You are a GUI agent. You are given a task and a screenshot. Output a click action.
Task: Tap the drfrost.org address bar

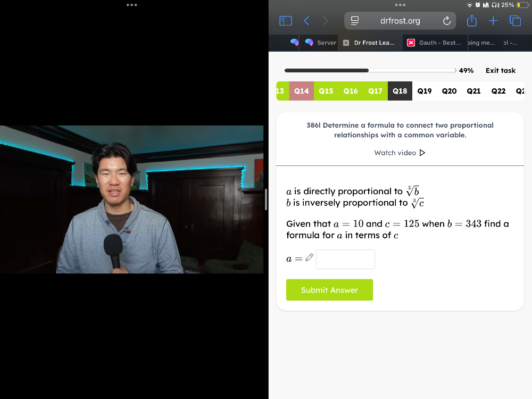(400, 21)
